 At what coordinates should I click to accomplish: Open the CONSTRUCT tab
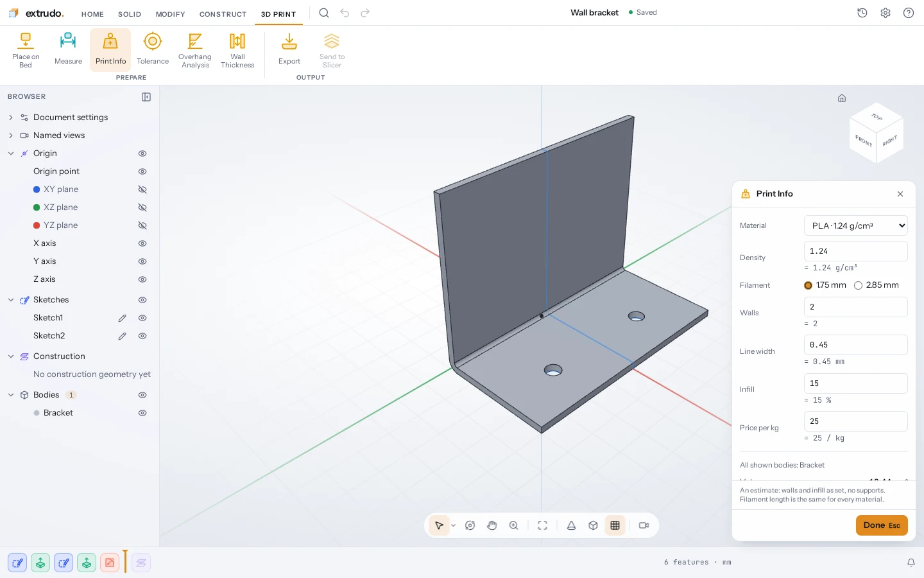(223, 14)
